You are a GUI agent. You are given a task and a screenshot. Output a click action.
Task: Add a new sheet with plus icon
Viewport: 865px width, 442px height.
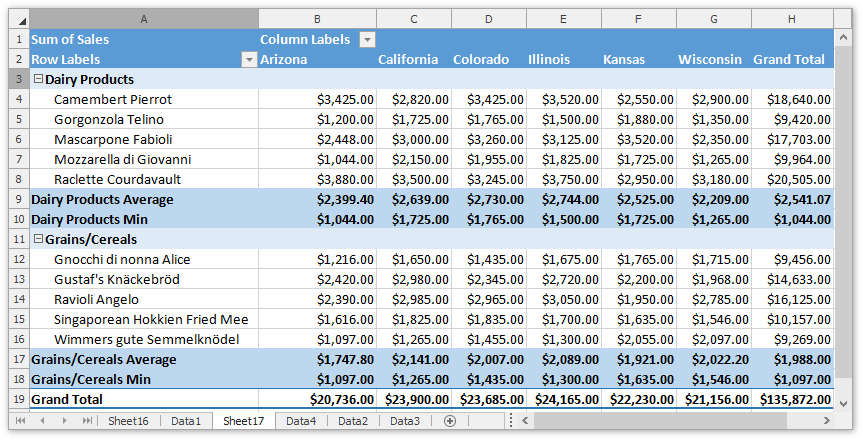click(x=450, y=421)
